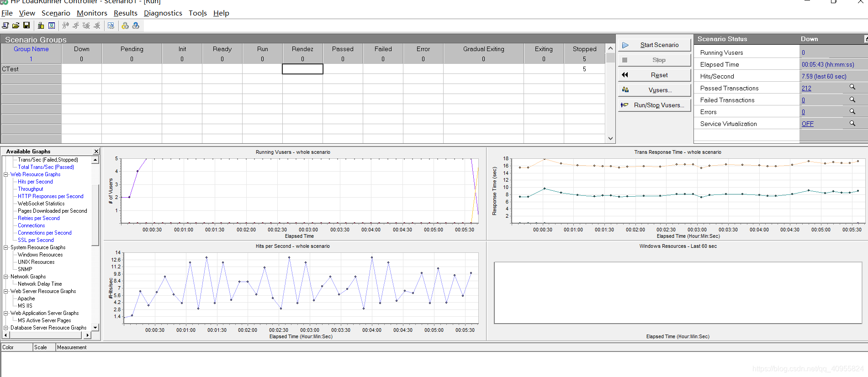868x377 pixels.
Task: Click Scenario Groups grid scroll down arrow
Action: (610, 138)
